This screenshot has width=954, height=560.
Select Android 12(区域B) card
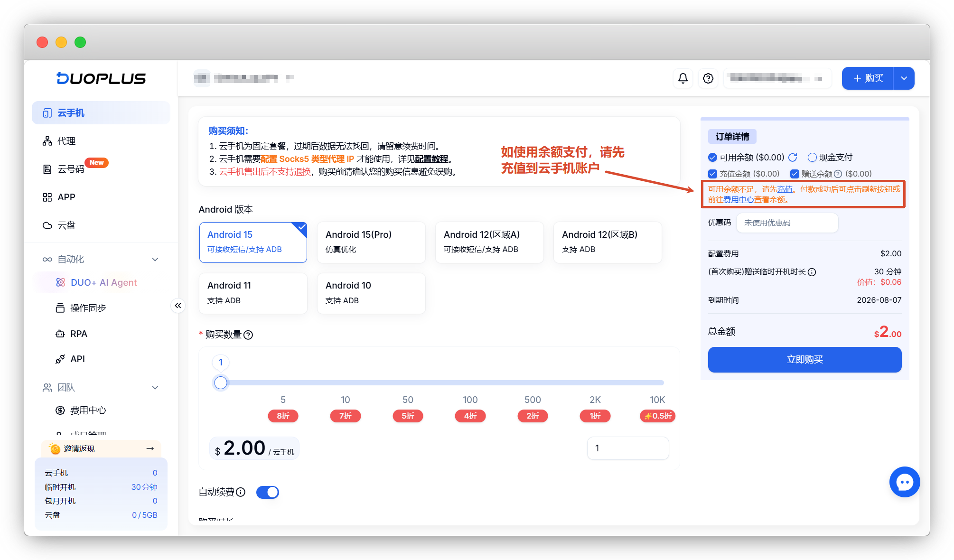608,242
